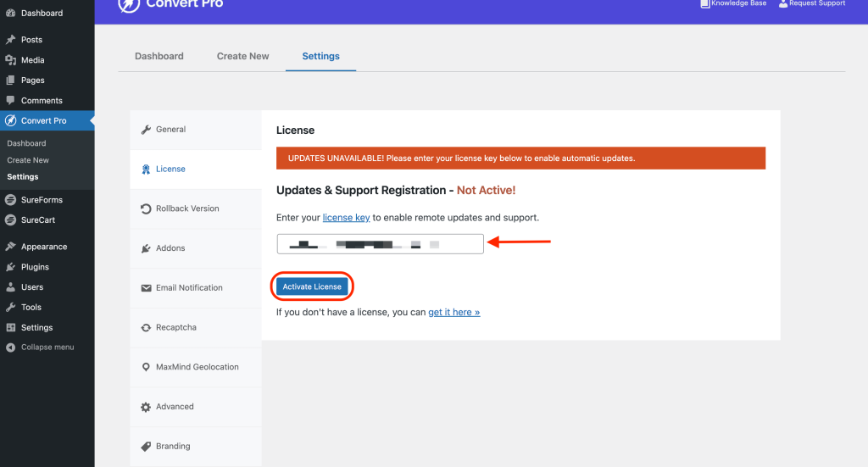Click the MaxMind Geolocation pin icon

(146, 367)
